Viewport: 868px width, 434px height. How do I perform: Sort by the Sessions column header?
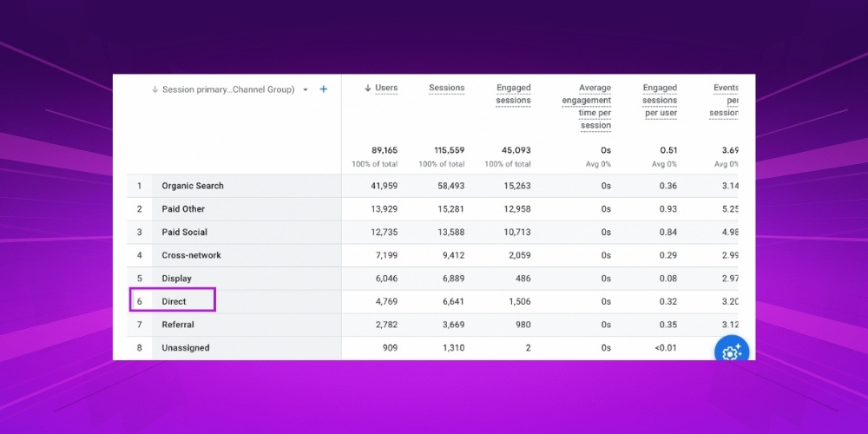[x=446, y=88]
